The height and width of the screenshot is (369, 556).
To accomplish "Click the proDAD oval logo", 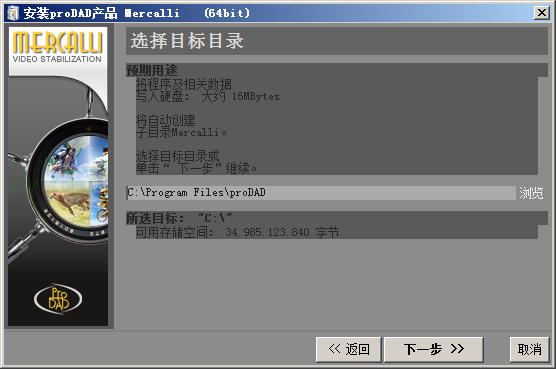I will [58, 299].
